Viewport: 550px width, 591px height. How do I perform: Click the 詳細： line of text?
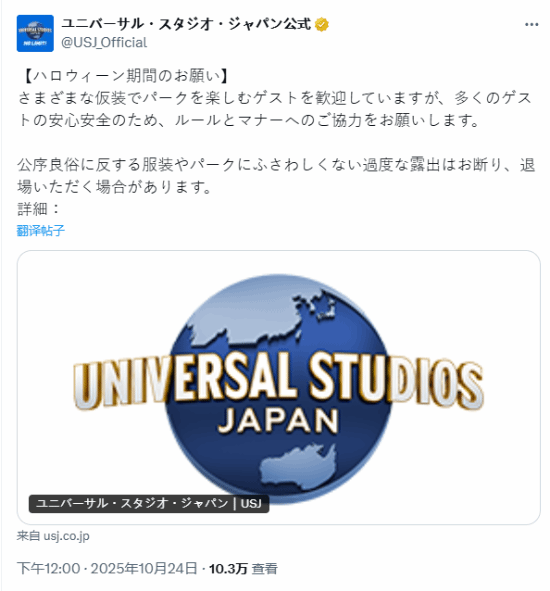tap(39, 208)
